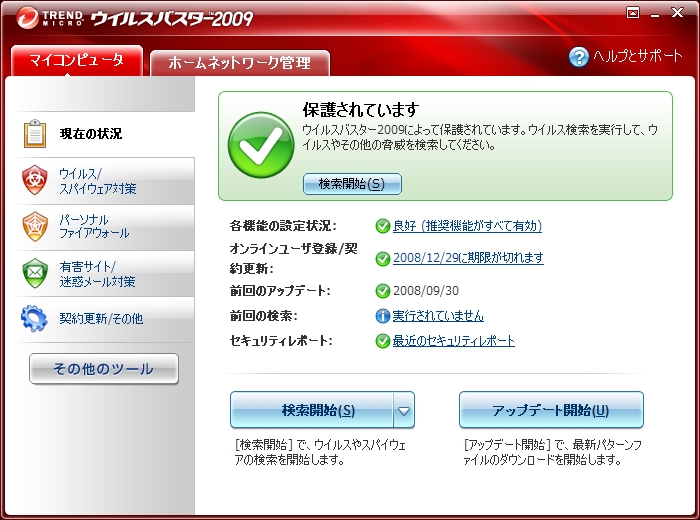Click the セキュリティレポート: label
The image size is (700, 520).
tap(281, 341)
